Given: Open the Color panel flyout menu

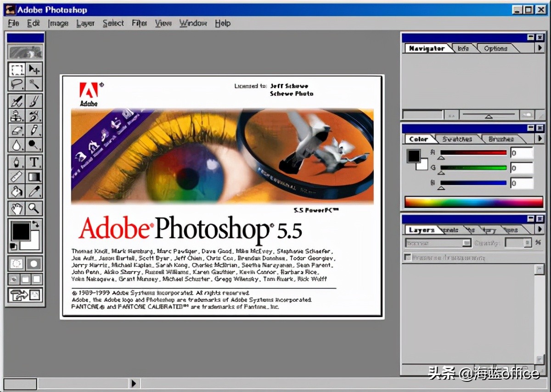Looking at the screenshot, I should point(540,139).
